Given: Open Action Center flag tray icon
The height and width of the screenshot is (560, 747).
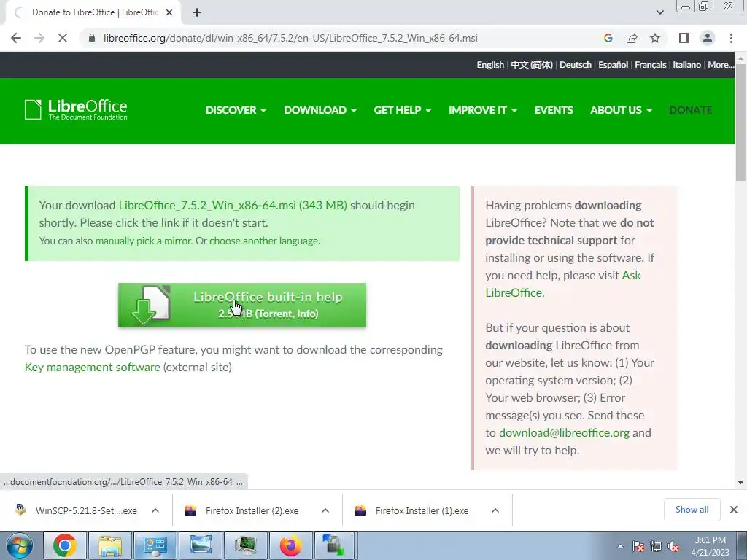Looking at the screenshot, I should [638, 547].
